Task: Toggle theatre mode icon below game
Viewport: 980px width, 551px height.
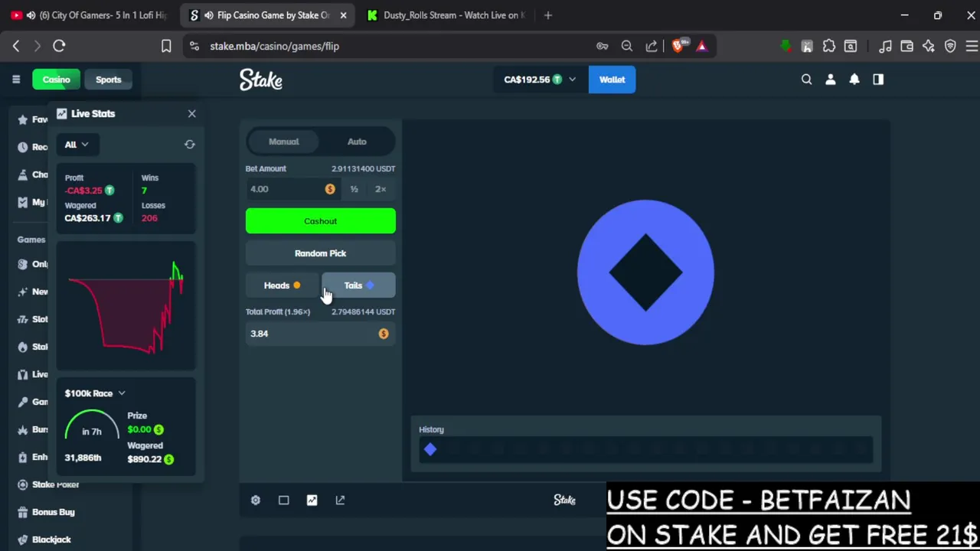Action: point(283,500)
